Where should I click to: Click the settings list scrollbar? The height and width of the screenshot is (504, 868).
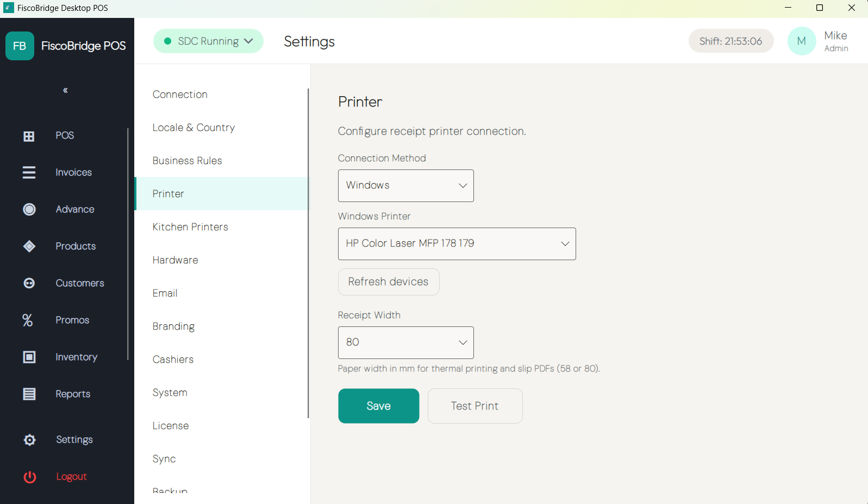click(x=308, y=253)
